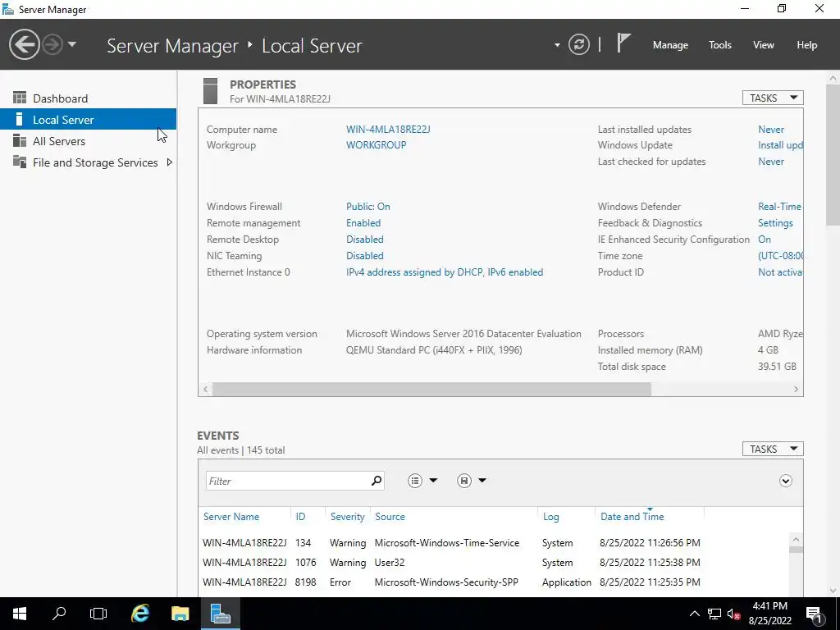Open the dropdown arrow beside the save query icon

pyautogui.click(x=482, y=481)
